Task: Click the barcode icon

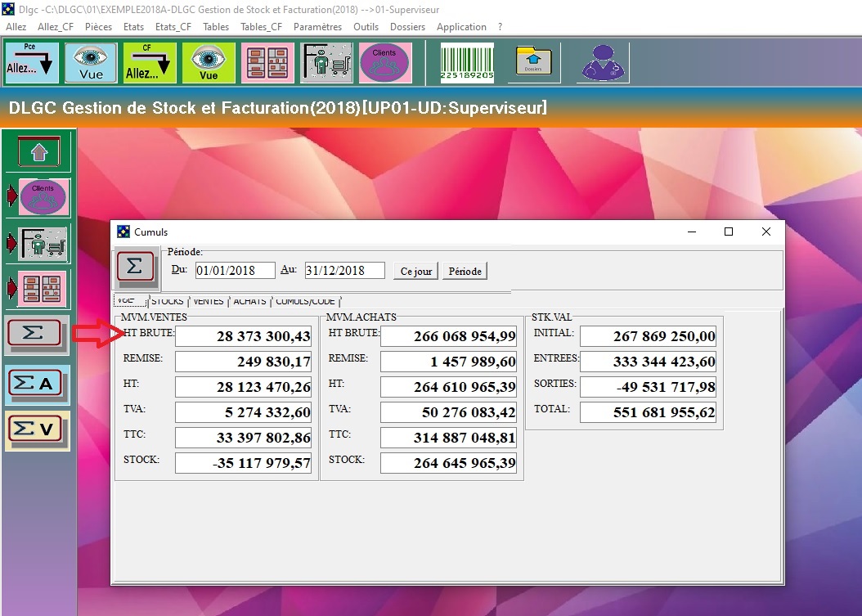Action: pos(467,63)
